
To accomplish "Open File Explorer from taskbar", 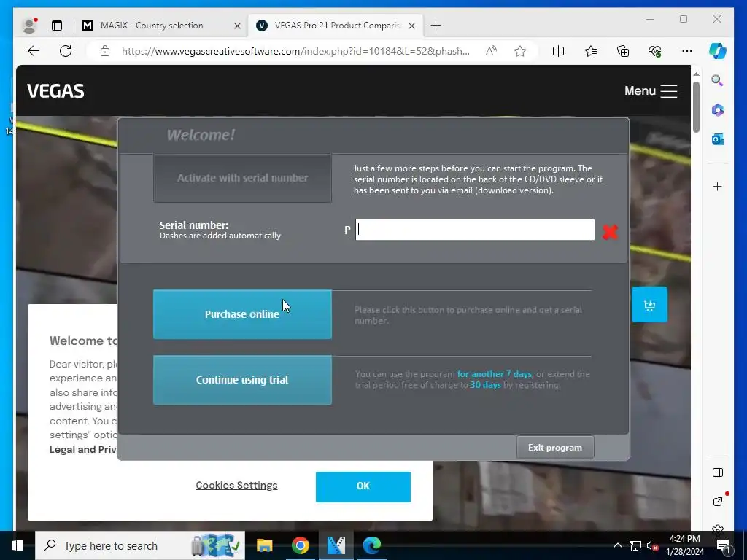I will click(x=264, y=545).
